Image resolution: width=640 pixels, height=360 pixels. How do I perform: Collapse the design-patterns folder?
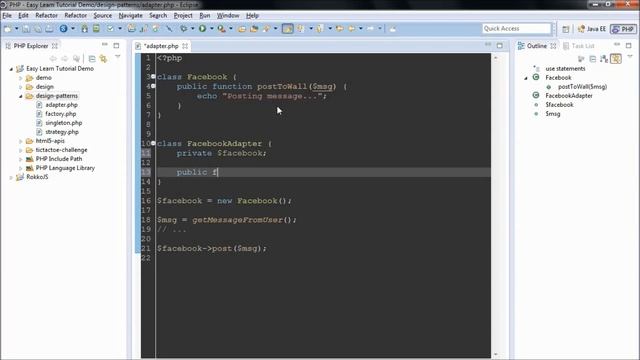(21, 96)
